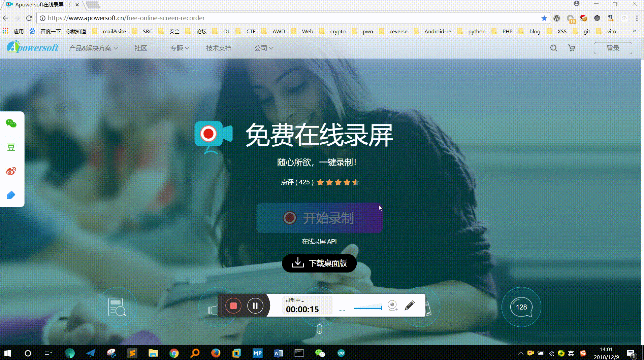644x360 pixels.
Task: Click the 开始录制 button
Action: tap(319, 218)
